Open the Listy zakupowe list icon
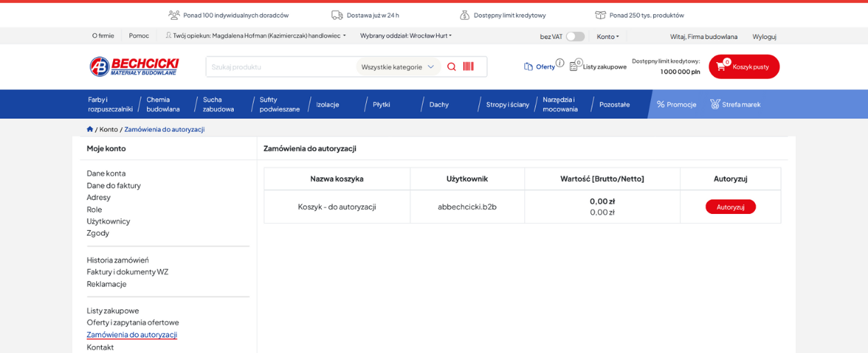This screenshot has height=353, width=868. [x=574, y=66]
